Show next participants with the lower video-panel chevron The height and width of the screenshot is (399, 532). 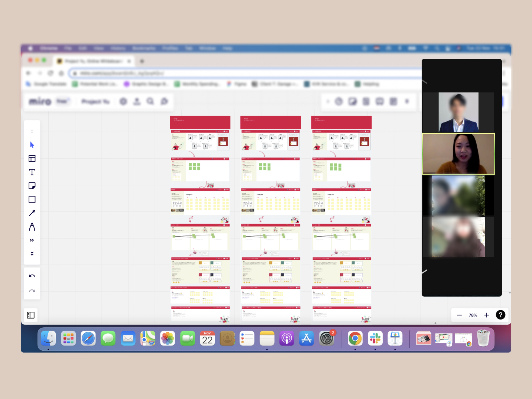(425, 271)
